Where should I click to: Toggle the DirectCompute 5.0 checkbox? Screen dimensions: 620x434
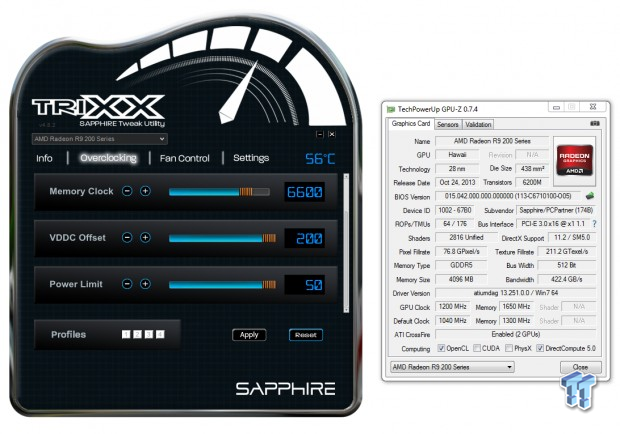540,348
